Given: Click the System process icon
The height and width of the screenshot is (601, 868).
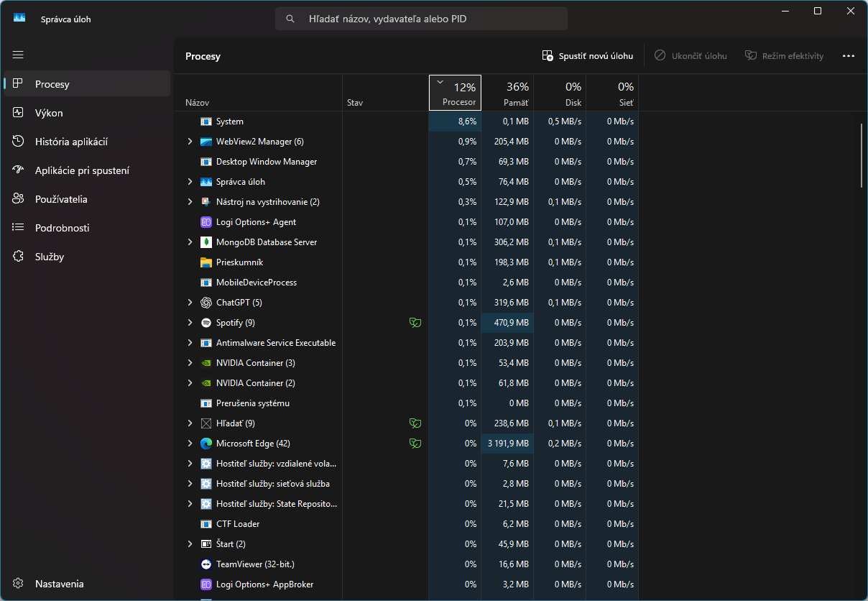Looking at the screenshot, I should [206, 121].
